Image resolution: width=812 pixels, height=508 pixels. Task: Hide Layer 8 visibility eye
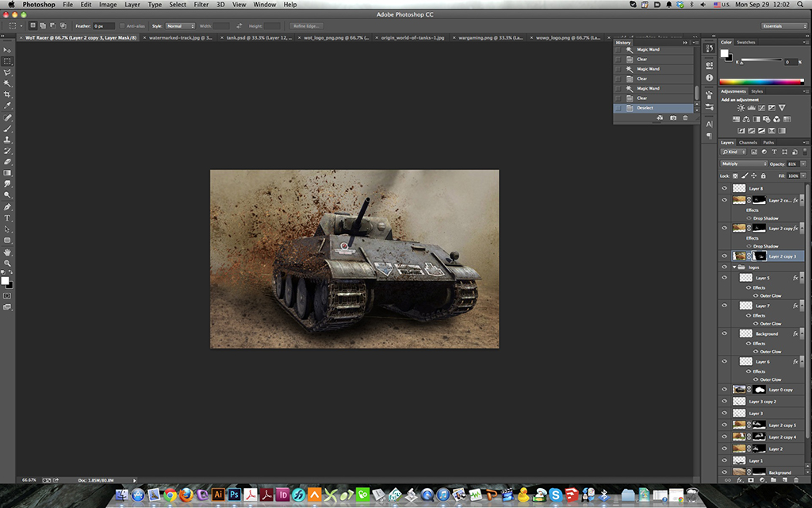[x=725, y=189]
